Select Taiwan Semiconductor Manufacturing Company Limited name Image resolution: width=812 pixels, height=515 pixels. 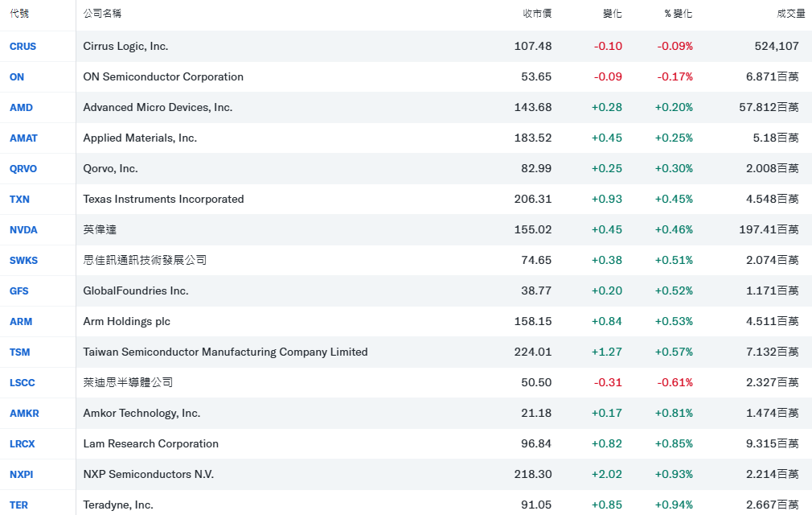click(225, 352)
